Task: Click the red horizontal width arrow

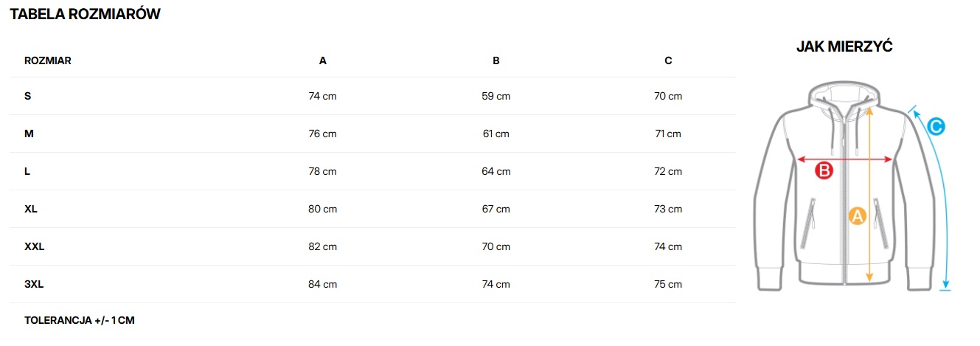Action: [x=846, y=159]
